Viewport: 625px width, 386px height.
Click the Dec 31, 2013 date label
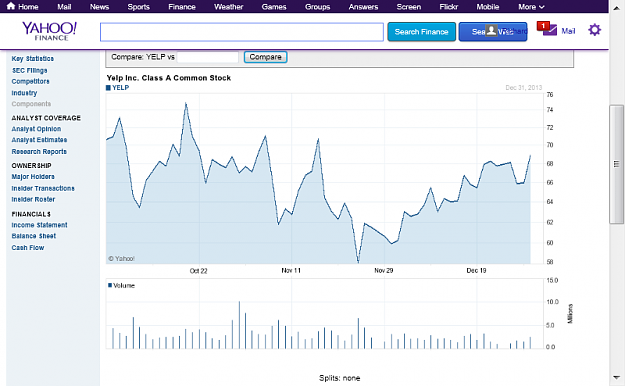coord(524,87)
